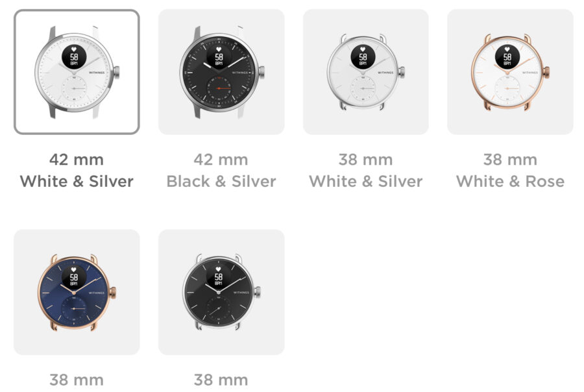This screenshot has width=584, height=392.
Task: Click heart rate display on rose gold white watch
Action: click(x=507, y=56)
